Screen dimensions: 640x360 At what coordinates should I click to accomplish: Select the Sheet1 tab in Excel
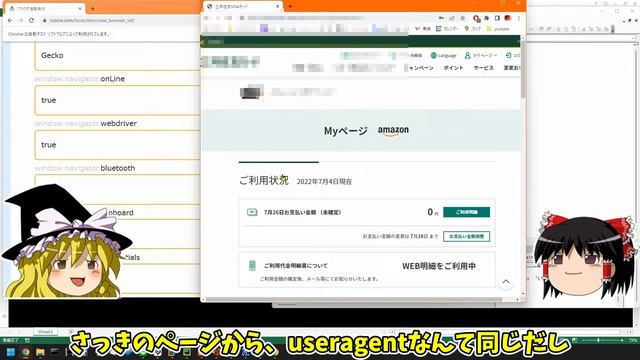coord(45,332)
